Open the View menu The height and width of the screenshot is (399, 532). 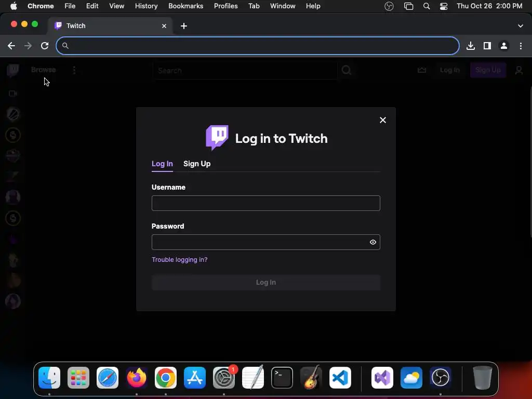(x=117, y=6)
